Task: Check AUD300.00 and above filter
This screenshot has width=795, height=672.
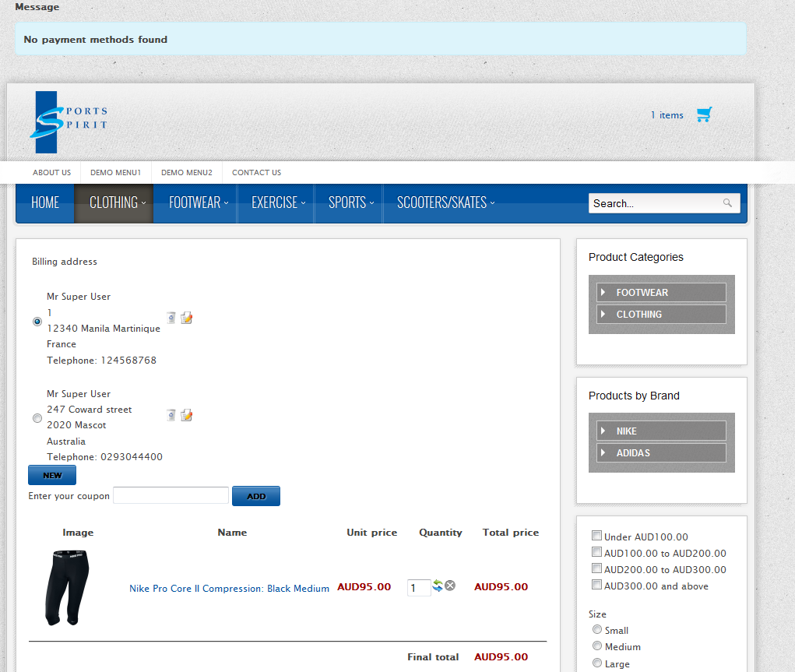Action: click(x=596, y=585)
